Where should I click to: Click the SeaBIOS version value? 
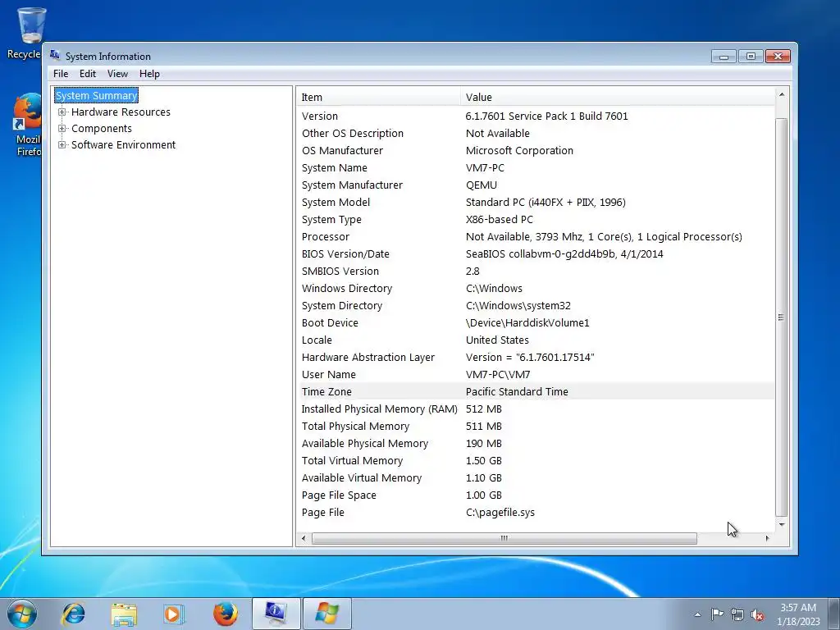pos(564,254)
